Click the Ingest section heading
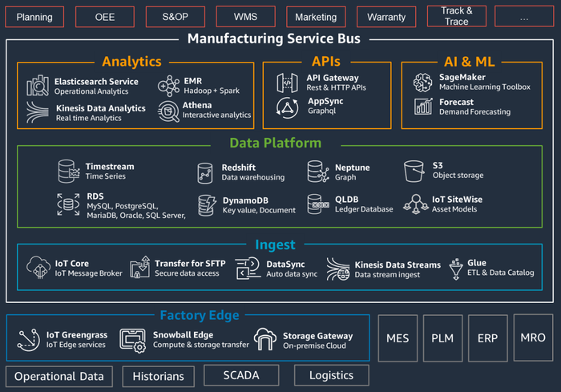561x392 pixels. click(275, 244)
